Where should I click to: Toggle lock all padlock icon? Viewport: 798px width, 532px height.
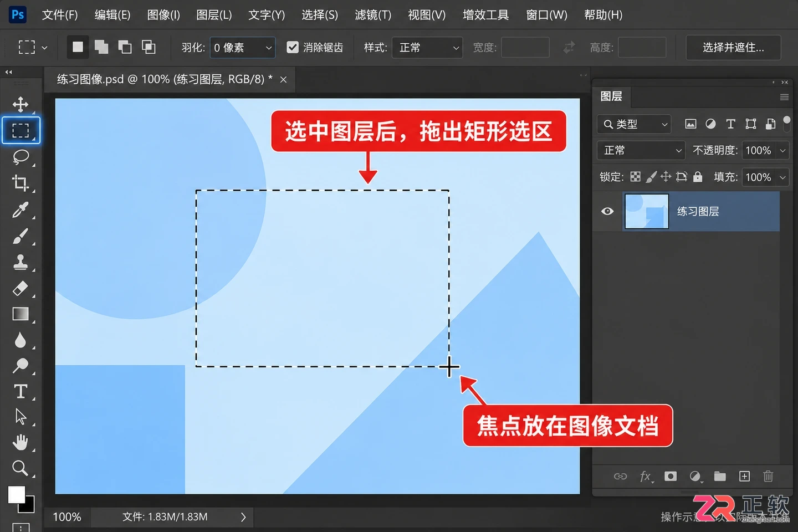pos(698,177)
